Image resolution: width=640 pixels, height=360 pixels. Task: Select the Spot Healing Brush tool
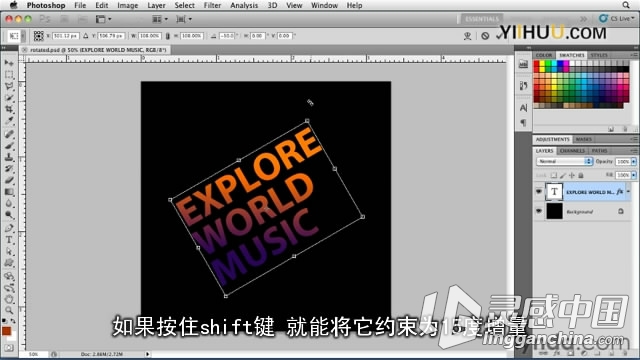tap(9, 134)
